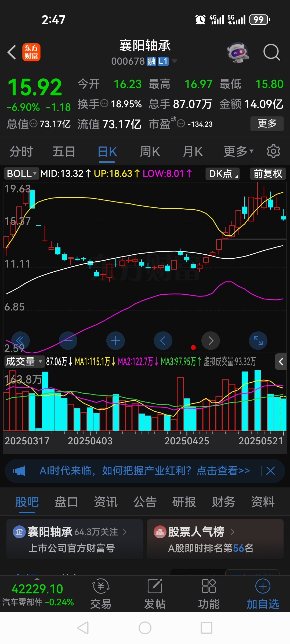The height and width of the screenshot is (644, 290).
Task: Switch to 公告 tab
Action: point(145,502)
